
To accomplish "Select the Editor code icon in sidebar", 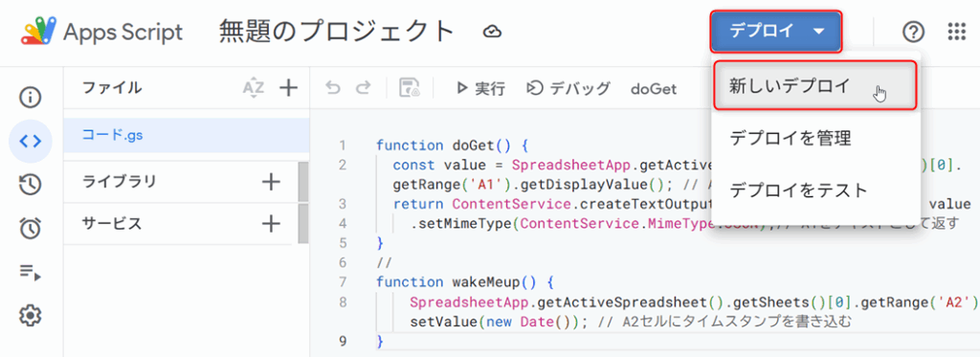I will pos(30,141).
